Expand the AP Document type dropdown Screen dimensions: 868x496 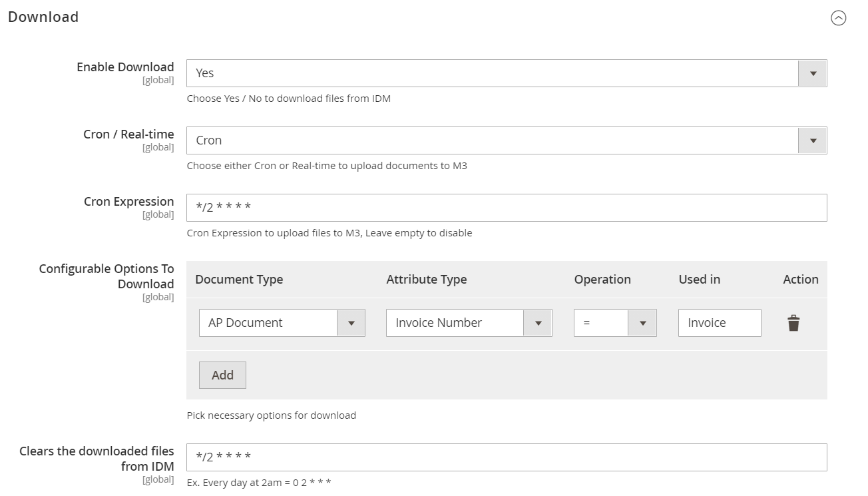point(282,323)
